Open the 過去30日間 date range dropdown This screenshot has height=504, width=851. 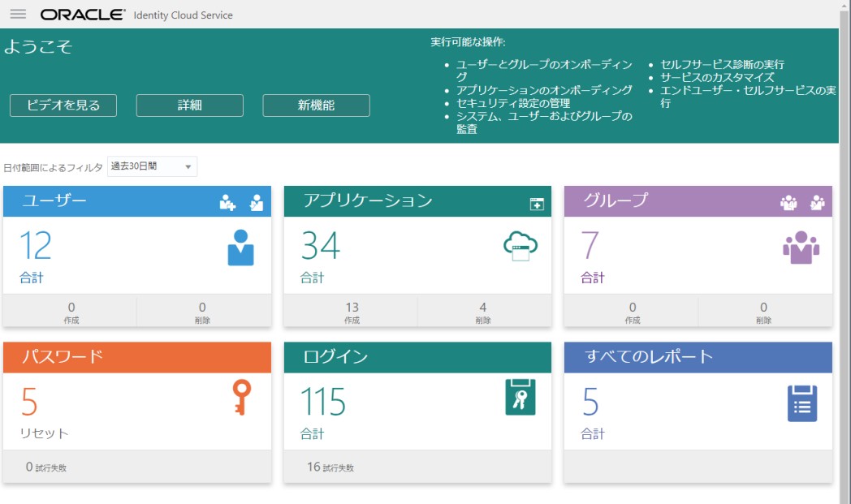152,166
